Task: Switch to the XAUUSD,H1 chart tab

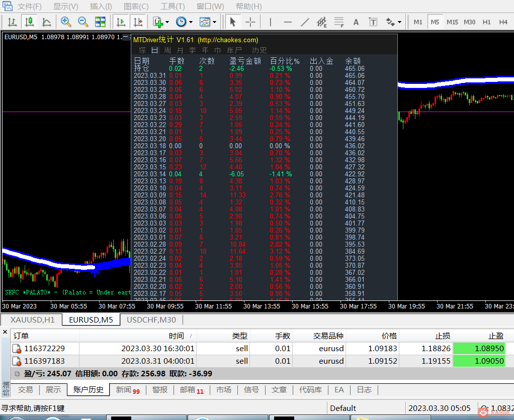Action: pyautogui.click(x=32, y=320)
